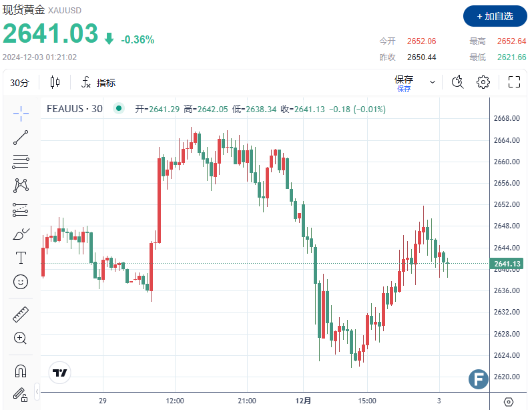
Task: Expand the dropdown arrow beside 保存
Action: (x=433, y=82)
